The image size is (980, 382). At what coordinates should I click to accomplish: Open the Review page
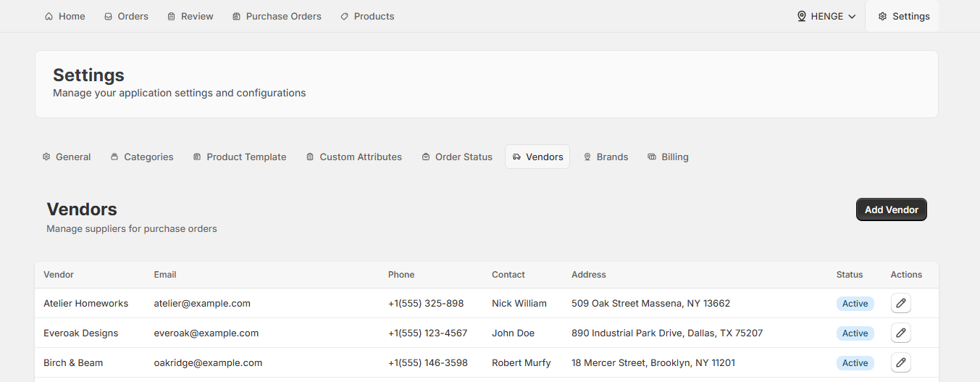coord(190,16)
